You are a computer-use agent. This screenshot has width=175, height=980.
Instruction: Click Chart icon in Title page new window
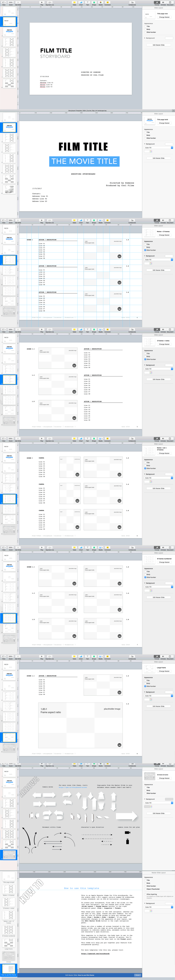click(x=81, y=2)
